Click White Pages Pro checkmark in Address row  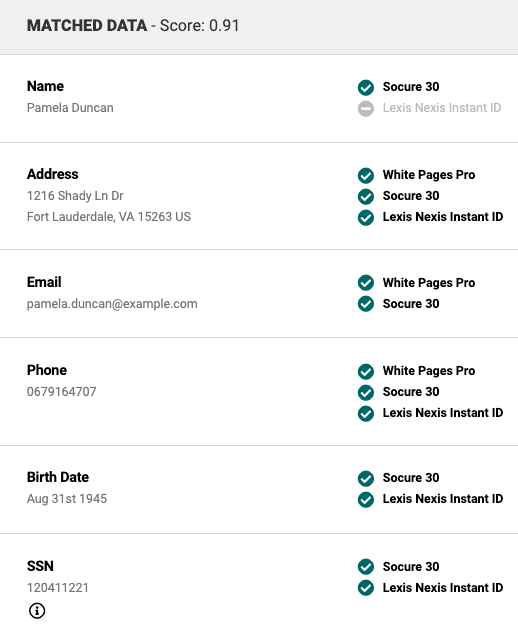(x=366, y=175)
